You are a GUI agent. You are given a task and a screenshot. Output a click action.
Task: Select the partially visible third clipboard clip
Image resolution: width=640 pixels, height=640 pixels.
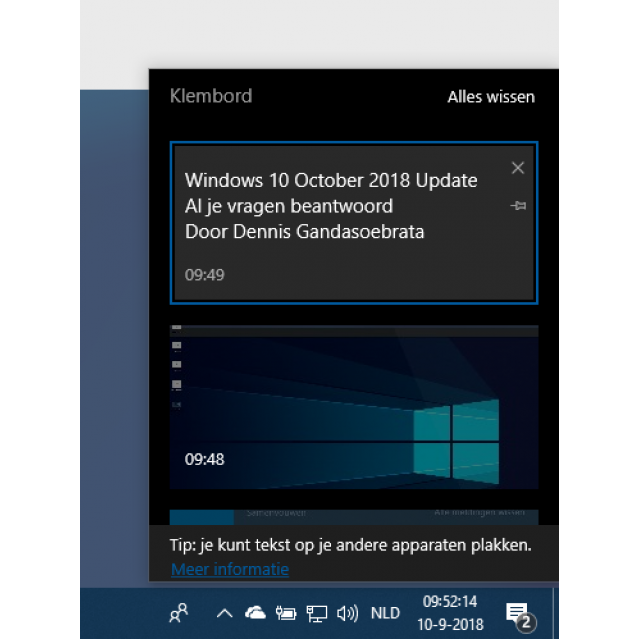pyautogui.click(x=354, y=517)
